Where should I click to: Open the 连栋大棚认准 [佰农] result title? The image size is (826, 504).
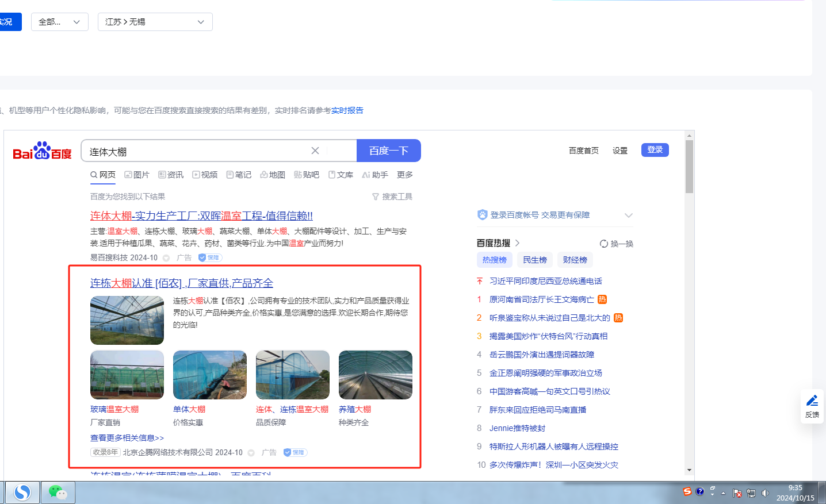pyautogui.click(x=182, y=283)
